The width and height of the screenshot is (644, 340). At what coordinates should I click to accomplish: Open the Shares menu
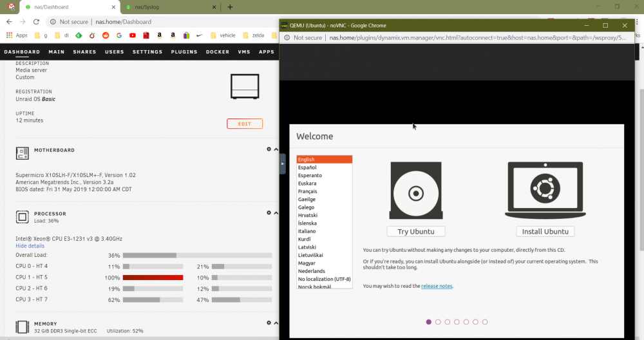click(x=84, y=52)
